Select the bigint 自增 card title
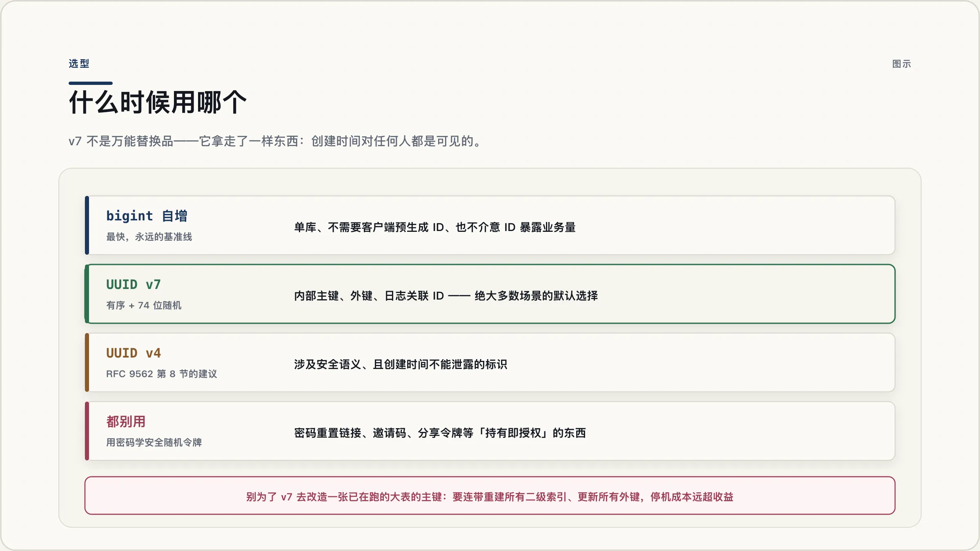The image size is (980, 551). point(147,216)
